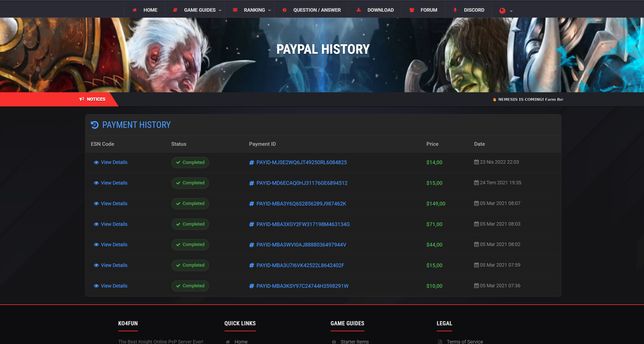Viewport: 644px width, 344px height.
Task: Open the Question / Answer menu item
Action: tap(317, 10)
